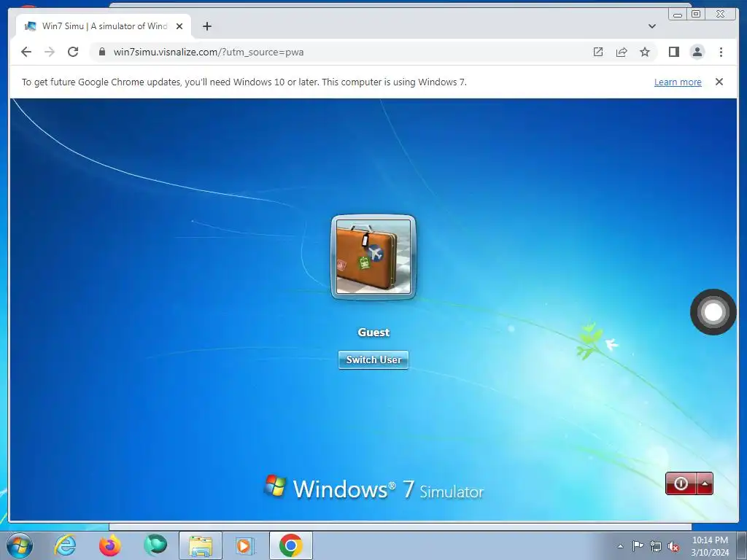The width and height of the screenshot is (747, 560).
Task: Bookmark this tab with the star
Action: tap(645, 52)
